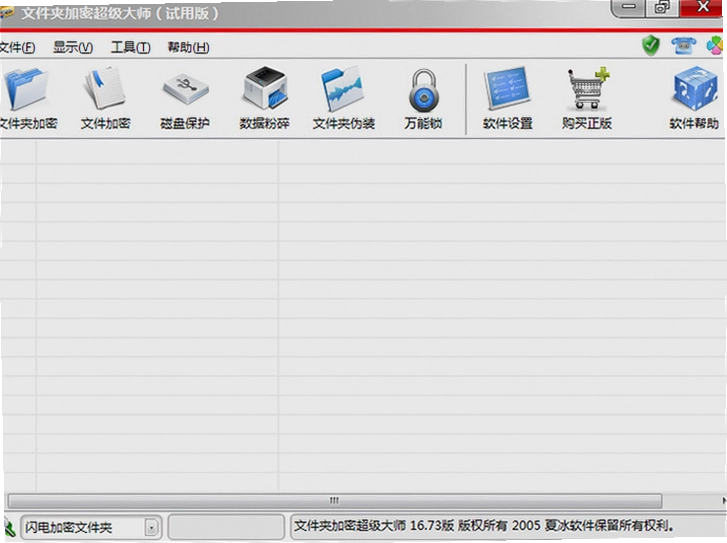Viewport: 727px width, 543px height.
Task: Open the 帮助(H) menu
Action: tap(188, 47)
